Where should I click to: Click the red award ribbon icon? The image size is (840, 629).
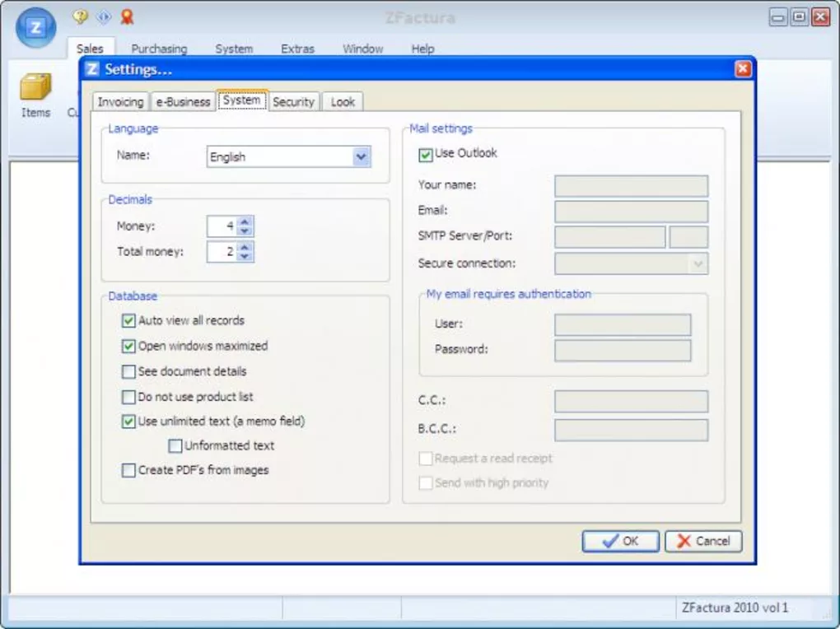point(126,16)
